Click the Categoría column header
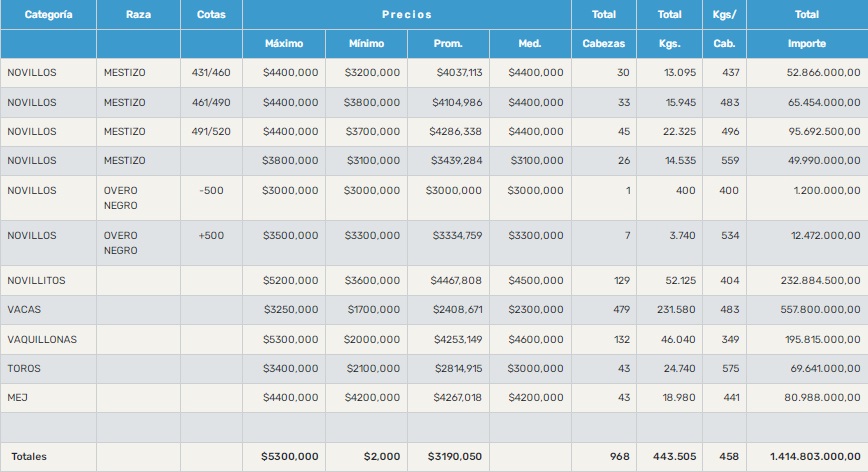Viewport: 868px width, 472px height. (48, 15)
